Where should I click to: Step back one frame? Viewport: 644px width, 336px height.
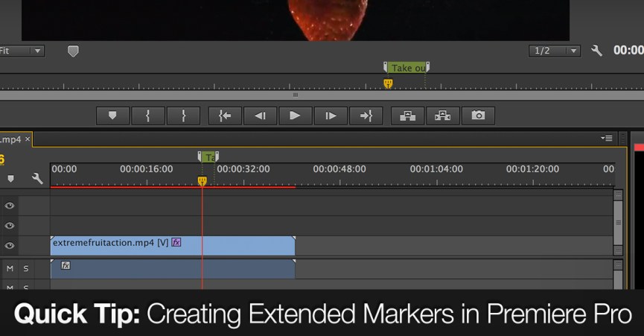click(x=260, y=115)
